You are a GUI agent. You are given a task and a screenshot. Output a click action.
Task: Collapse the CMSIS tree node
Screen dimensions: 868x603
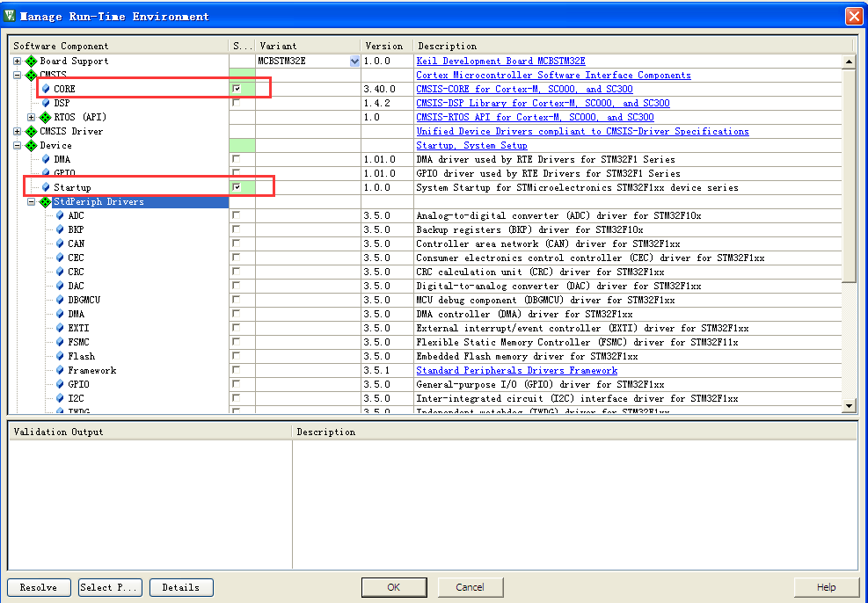point(18,75)
